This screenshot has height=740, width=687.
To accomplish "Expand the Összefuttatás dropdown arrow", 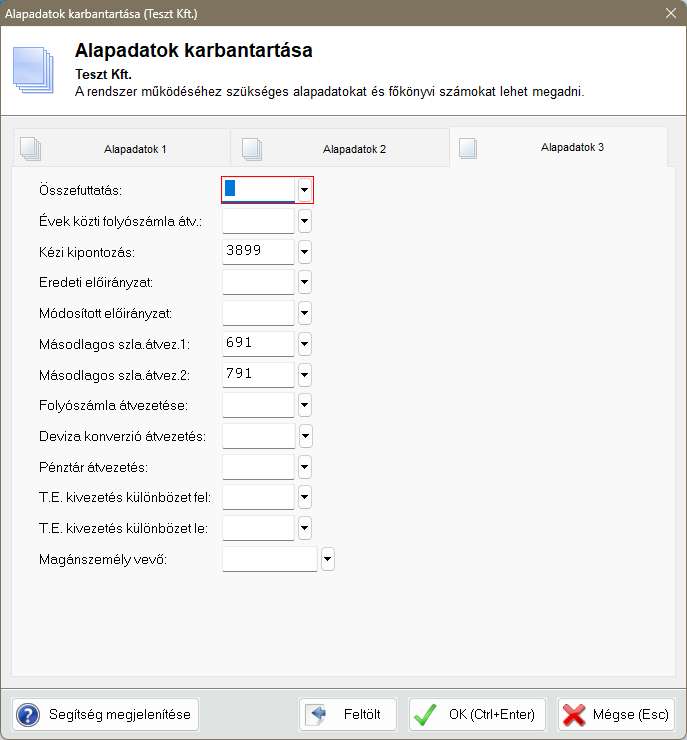I will (x=305, y=189).
